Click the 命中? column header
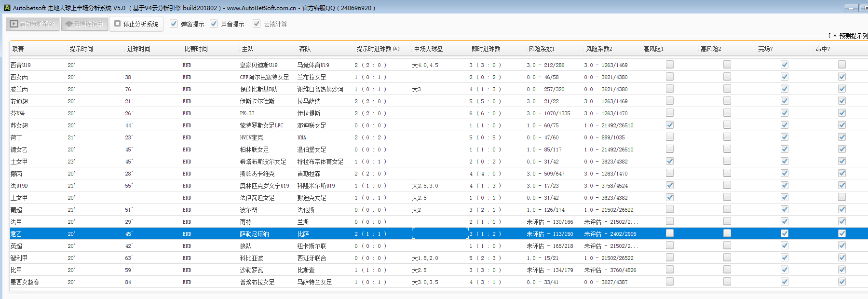The width and height of the screenshot is (868, 299). tap(823, 49)
